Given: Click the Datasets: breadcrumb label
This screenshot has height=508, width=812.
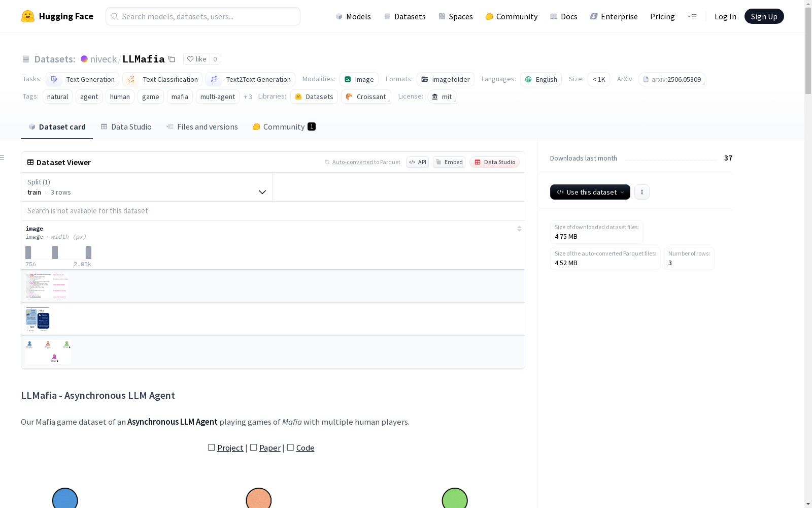Looking at the screenshot, I should pos(55,59).
